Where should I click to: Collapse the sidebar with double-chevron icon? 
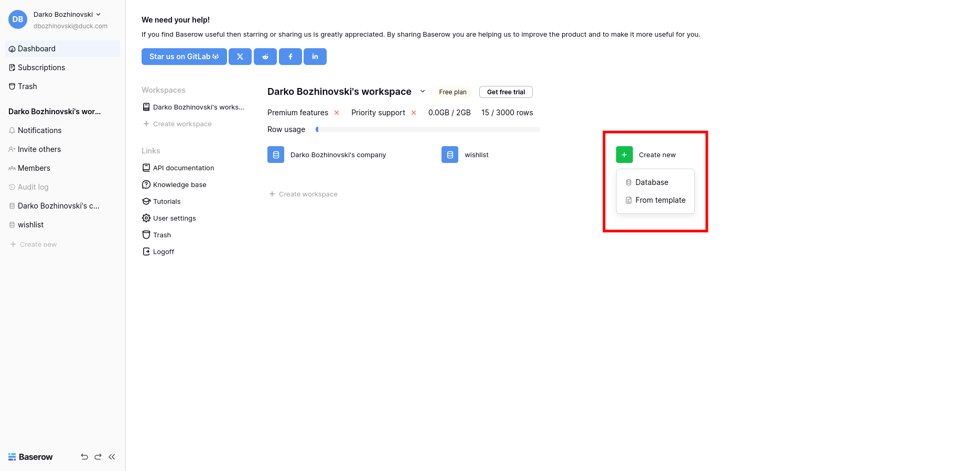click(112, 457)
